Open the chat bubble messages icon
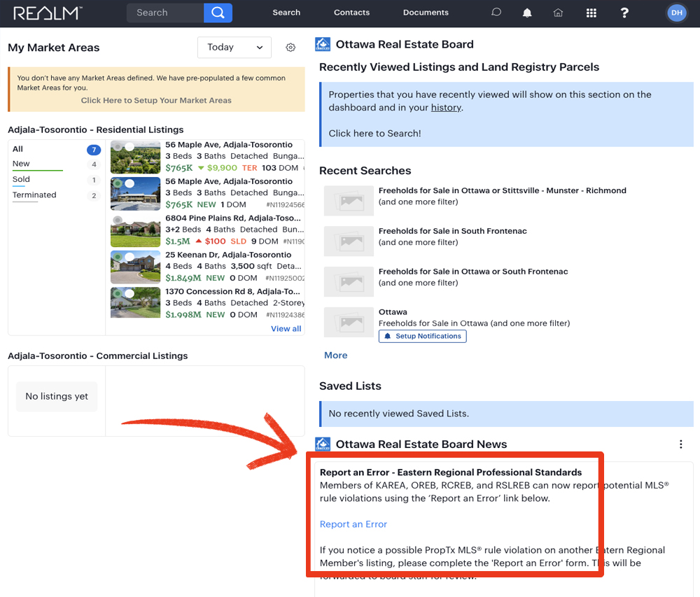 (496, 13)
